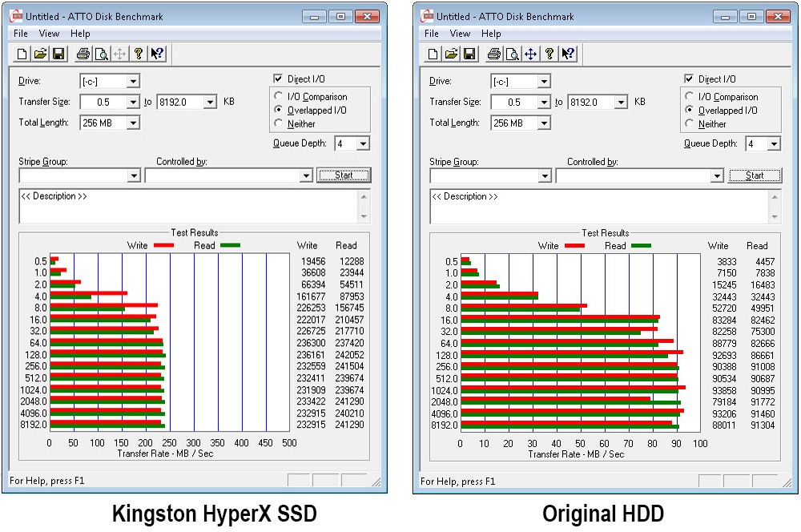Maximize the Original HDD benchmark window
Screen dimensions: 801x532
click(751, 16)
